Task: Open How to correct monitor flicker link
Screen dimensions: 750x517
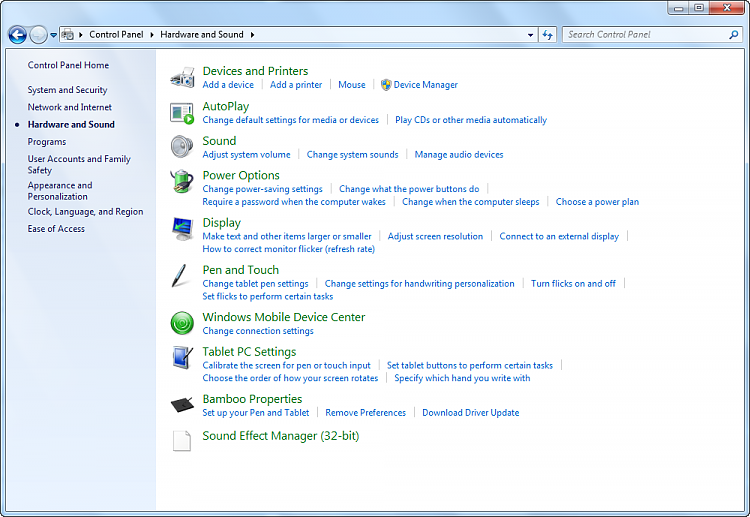Action: coord(288,249)
